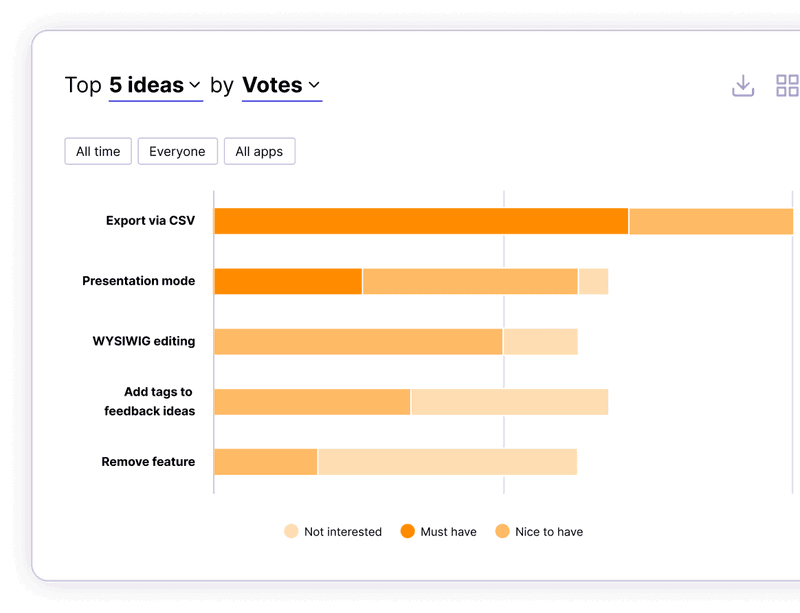Click Export via CSV 'Must have' bar segment

pos(421,221)
